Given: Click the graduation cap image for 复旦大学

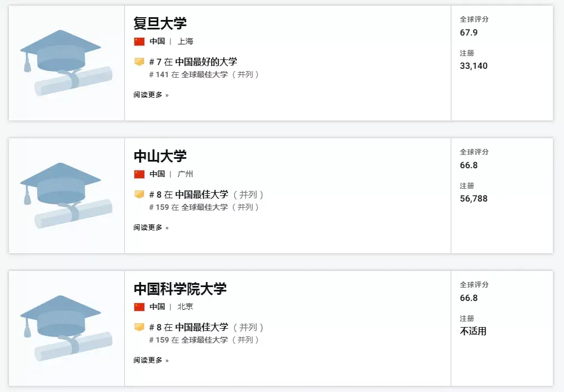Looking at the screenshot, I should (x=66, y=63).
